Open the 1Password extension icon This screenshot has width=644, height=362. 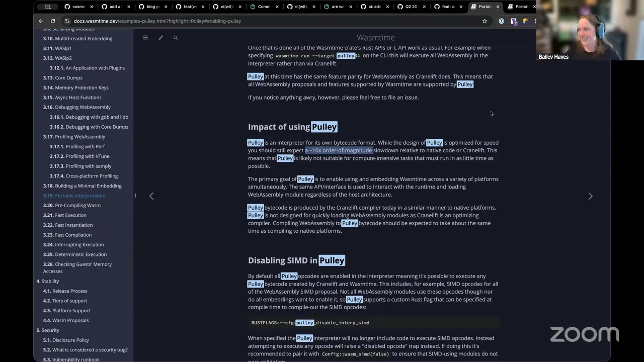click(x=501, y=21)
